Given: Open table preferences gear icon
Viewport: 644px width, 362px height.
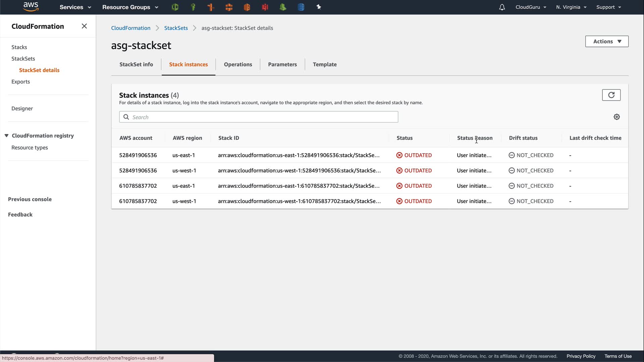Looking at the screenshot, I should click(x=616, y=117).
